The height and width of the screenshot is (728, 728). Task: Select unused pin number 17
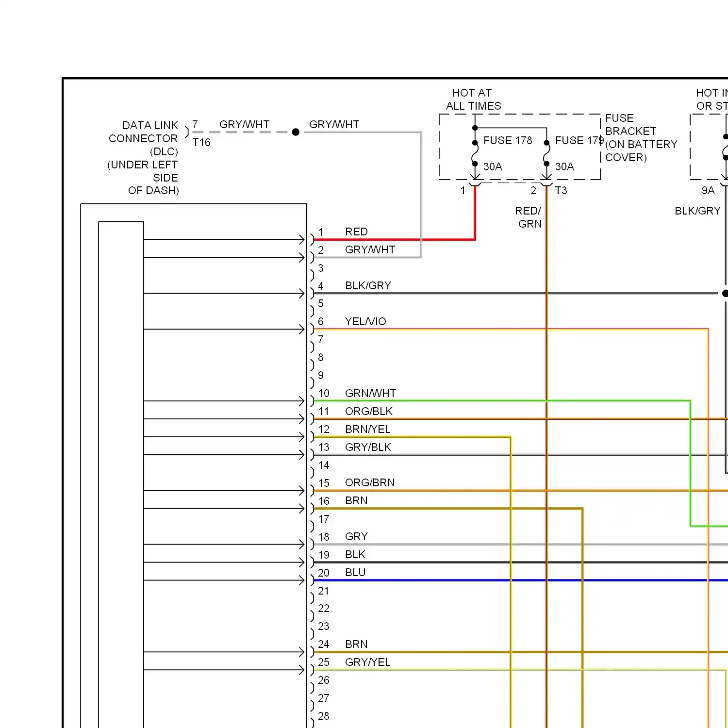point(324,519)
